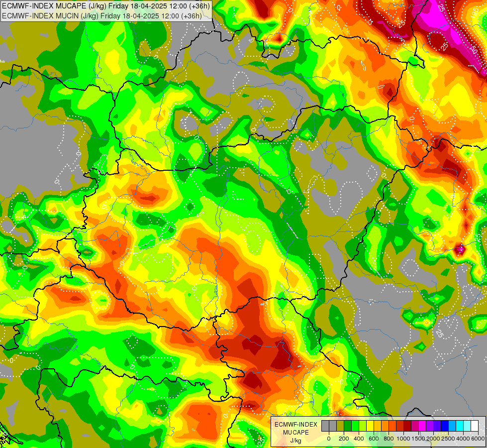Click the J/kg unit label in legend
Viewport: 487px width, 448px height.
click(296, 441)
